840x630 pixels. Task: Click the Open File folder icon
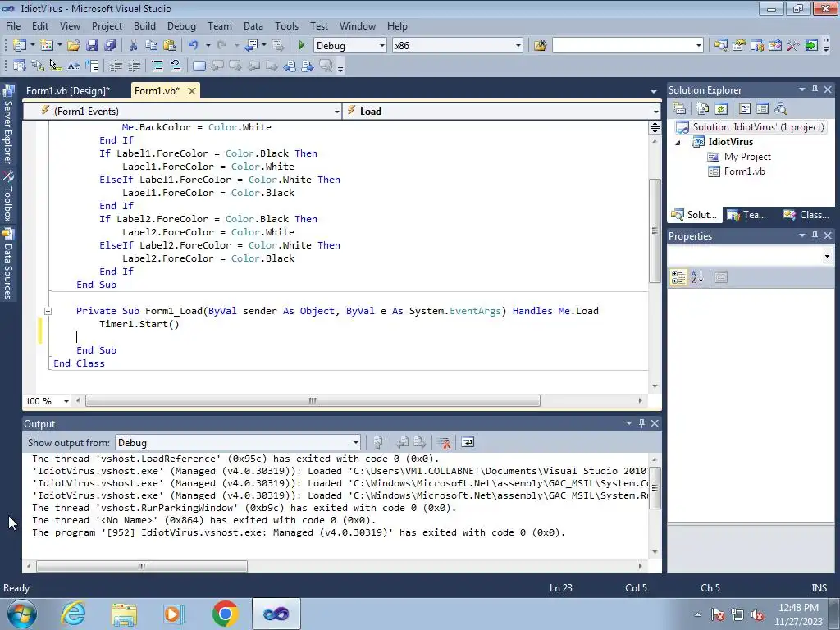pyautogui.click(x=74, y=46)
